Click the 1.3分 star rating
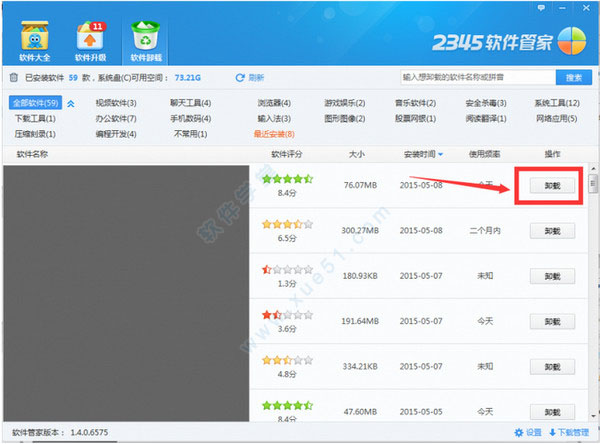 point(287,269)
